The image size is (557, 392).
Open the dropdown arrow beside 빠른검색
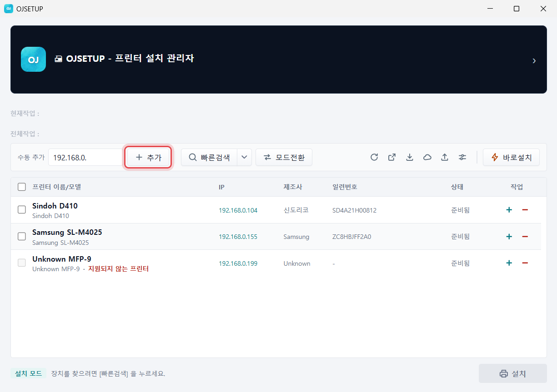pyautogui.click(x=244, y=157)
